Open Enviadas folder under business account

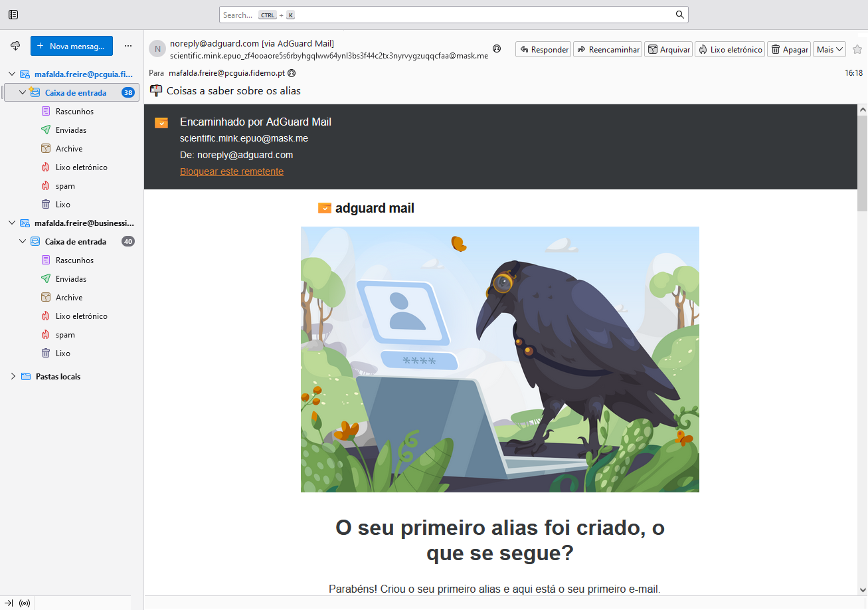[71, 279]
